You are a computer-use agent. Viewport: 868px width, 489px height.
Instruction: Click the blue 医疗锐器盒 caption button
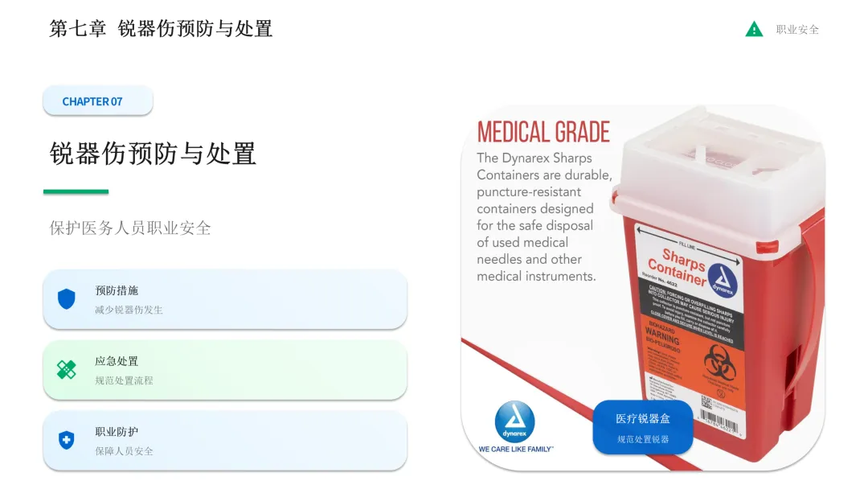click(643, 427)
